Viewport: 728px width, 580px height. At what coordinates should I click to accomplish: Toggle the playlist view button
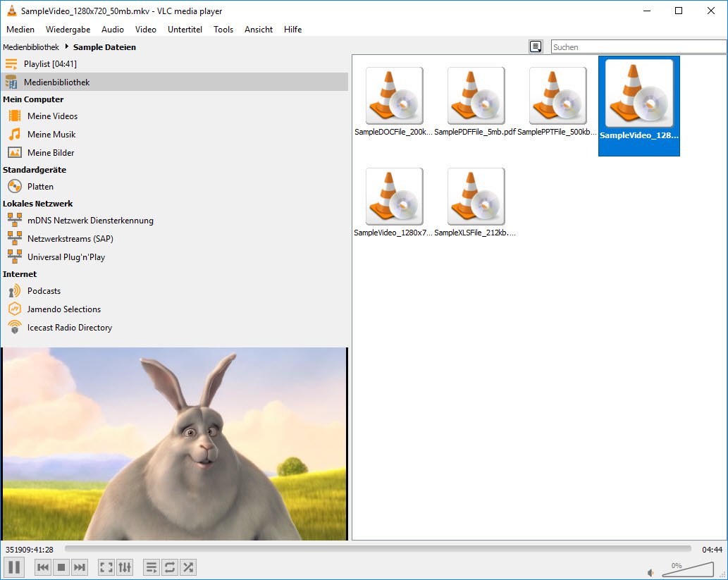[x=152, y=567]
